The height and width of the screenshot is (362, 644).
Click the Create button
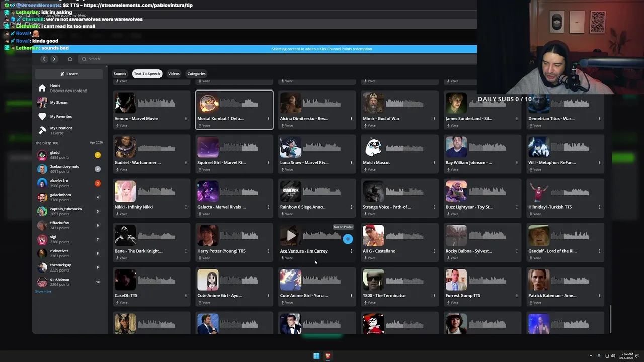pos(69,74)
